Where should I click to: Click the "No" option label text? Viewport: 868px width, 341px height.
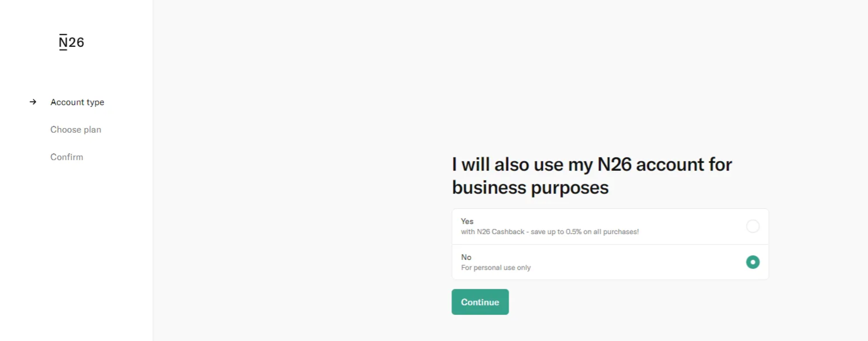click(466, 257)
